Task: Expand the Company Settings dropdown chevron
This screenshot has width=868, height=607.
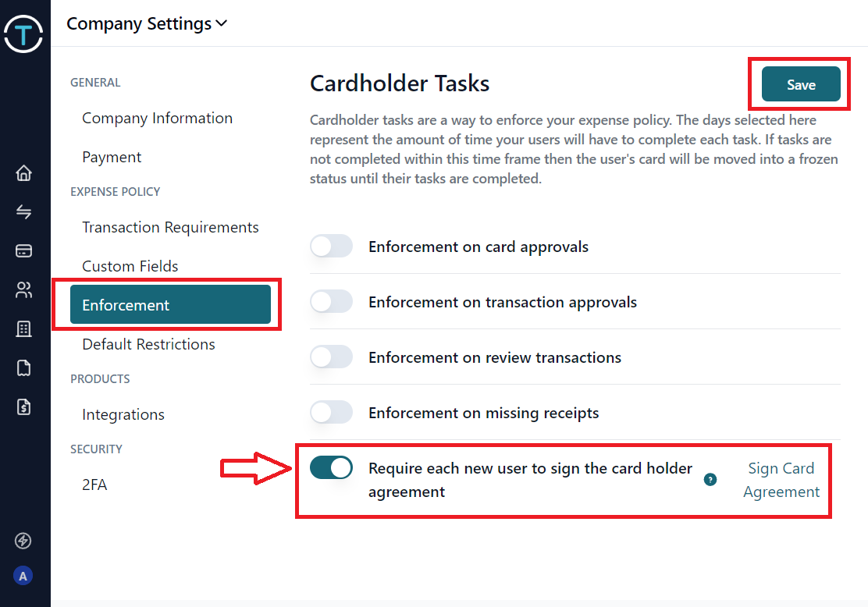Action: click(x=222, y=23)
